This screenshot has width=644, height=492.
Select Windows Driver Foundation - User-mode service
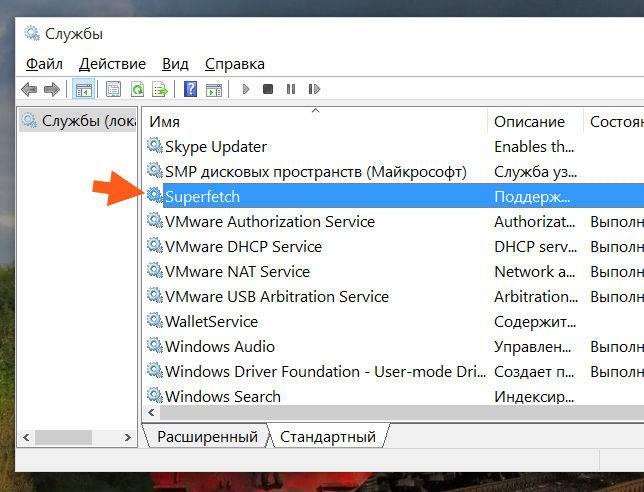point(325,372)
